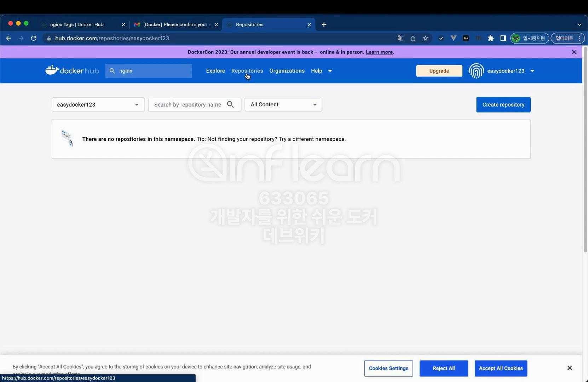The width and height of the screenshot is (588, 382).
Task: Focus the Docker Hub nginx search field
Action: pos(149,71)
